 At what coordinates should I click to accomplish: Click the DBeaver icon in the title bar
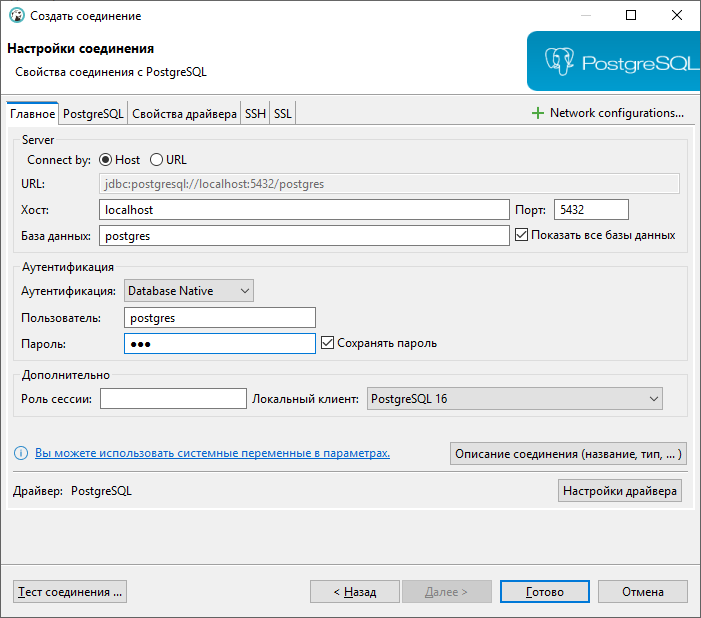[x=17, y=15]
